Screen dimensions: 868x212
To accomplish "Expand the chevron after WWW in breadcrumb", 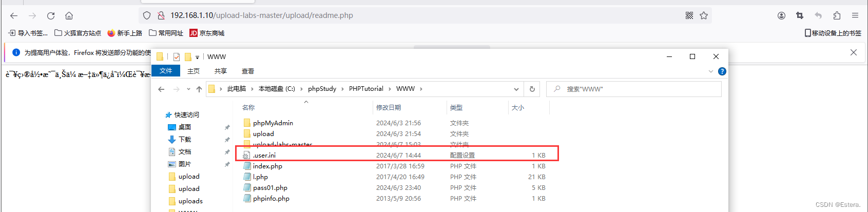I will [x=421, y=89].
